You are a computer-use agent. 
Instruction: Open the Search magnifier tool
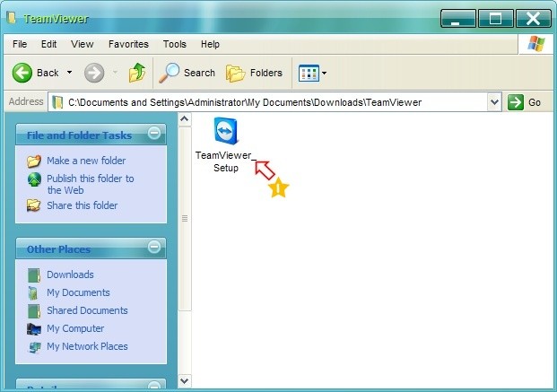pos(187,73)
